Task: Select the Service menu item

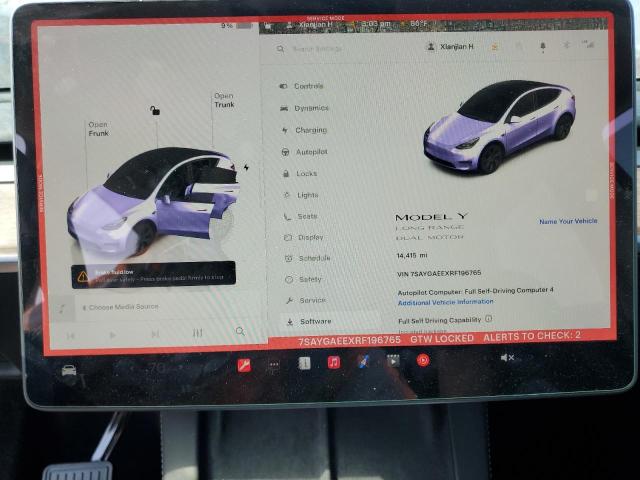Action: coord(306,300)
